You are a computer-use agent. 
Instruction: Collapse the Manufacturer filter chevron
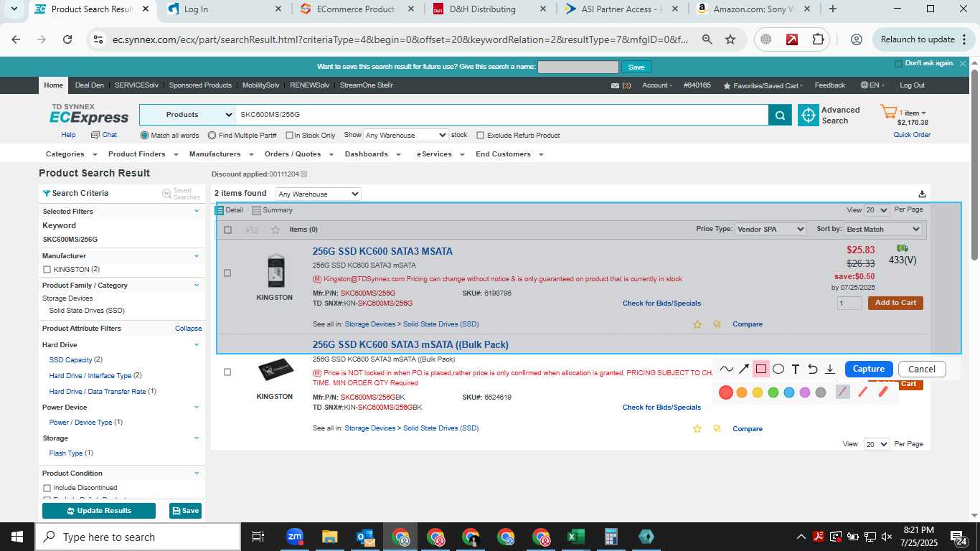pos(197,256)
